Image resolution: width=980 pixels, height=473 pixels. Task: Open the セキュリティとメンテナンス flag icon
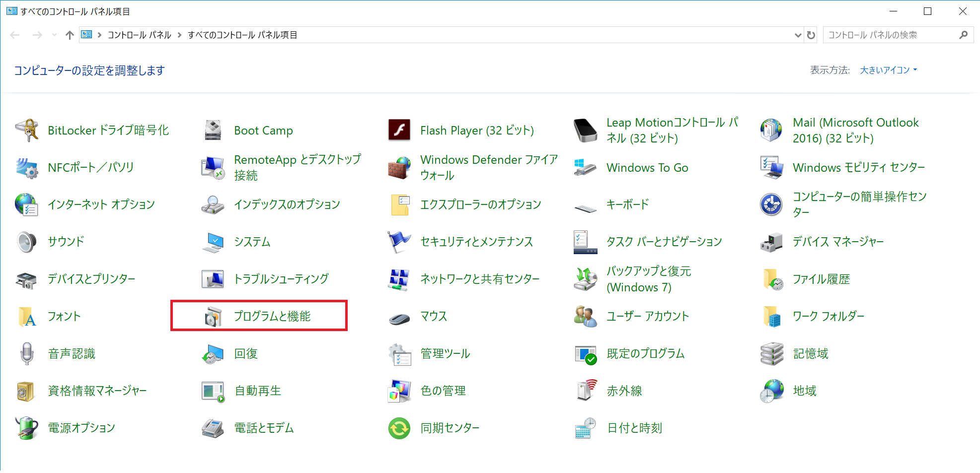tap(399, 242)
